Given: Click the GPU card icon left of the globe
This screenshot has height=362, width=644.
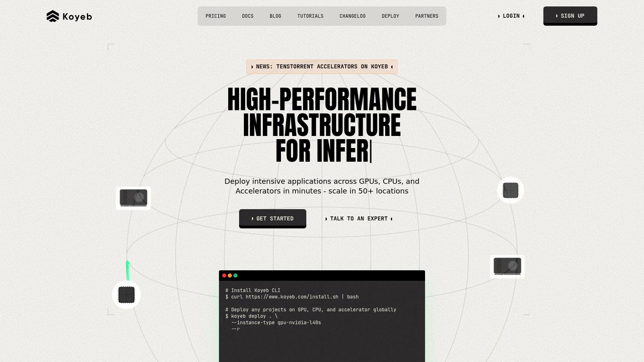Looking at the screenshot, I should point(134,198).
